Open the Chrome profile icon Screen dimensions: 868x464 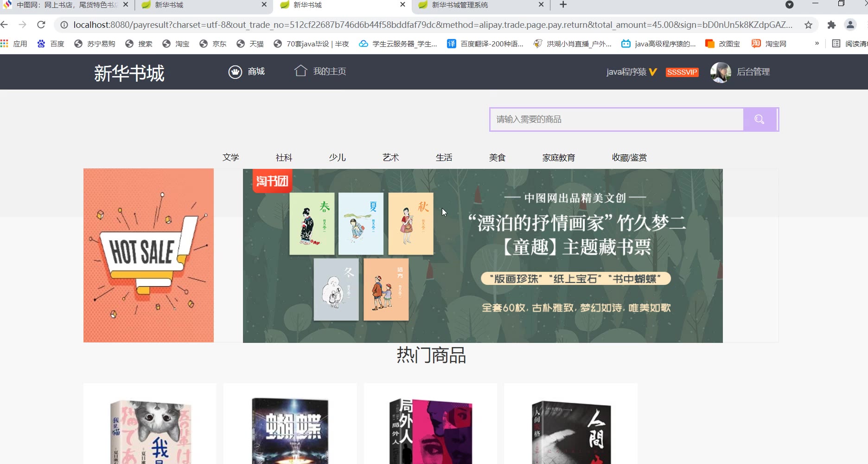pos(850,25)
